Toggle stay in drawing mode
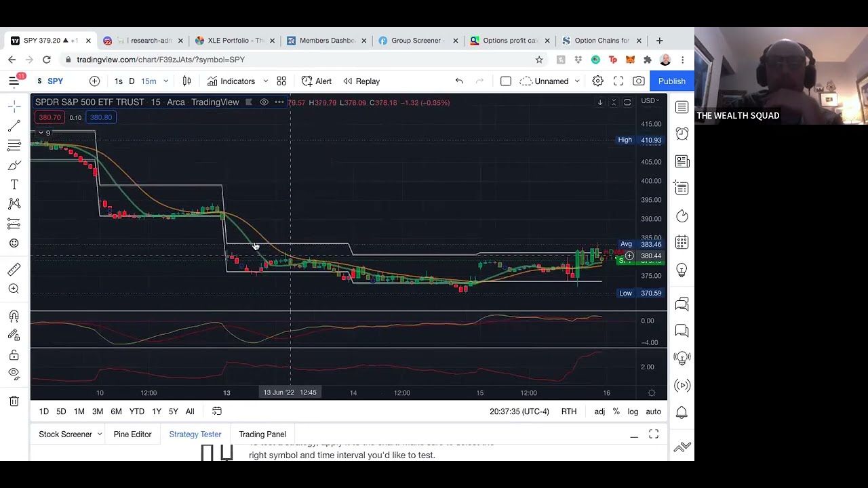Image resolution: width=868 pixels, height=488 pixels. [14, 335]
